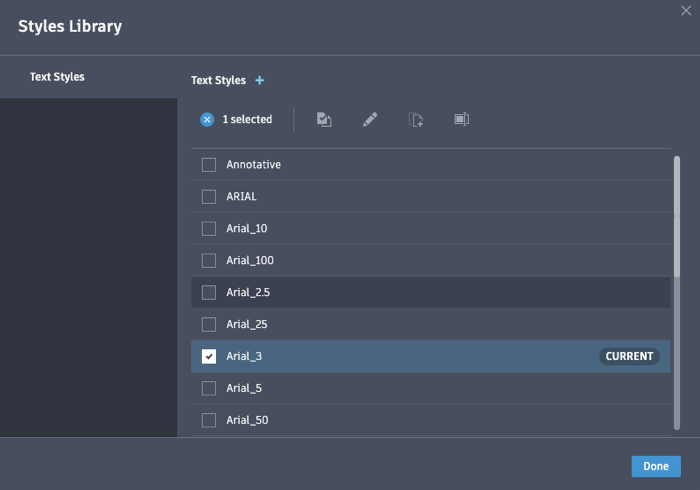Select the Arial_100 style name

250,261
